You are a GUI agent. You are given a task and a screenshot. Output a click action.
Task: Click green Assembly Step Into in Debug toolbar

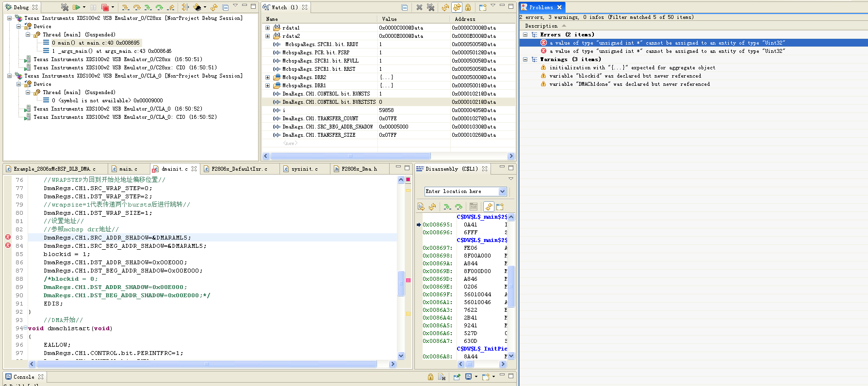(x=147, y=7)
